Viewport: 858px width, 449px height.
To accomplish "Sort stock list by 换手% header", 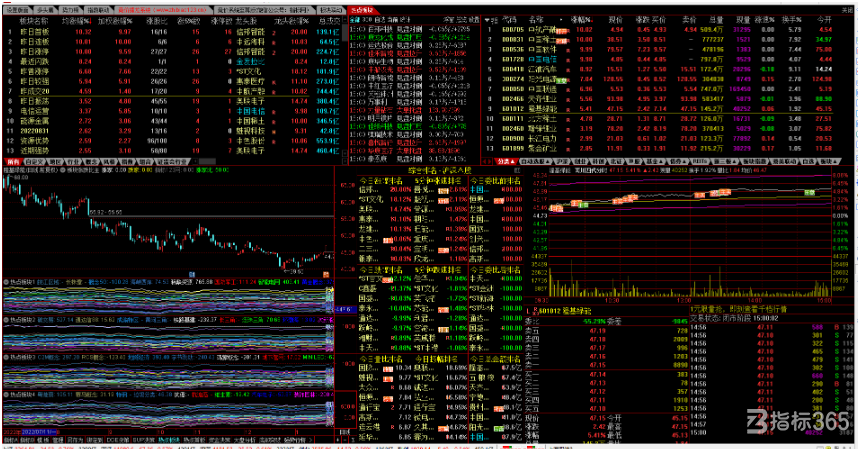I will (x=791, y=20).
